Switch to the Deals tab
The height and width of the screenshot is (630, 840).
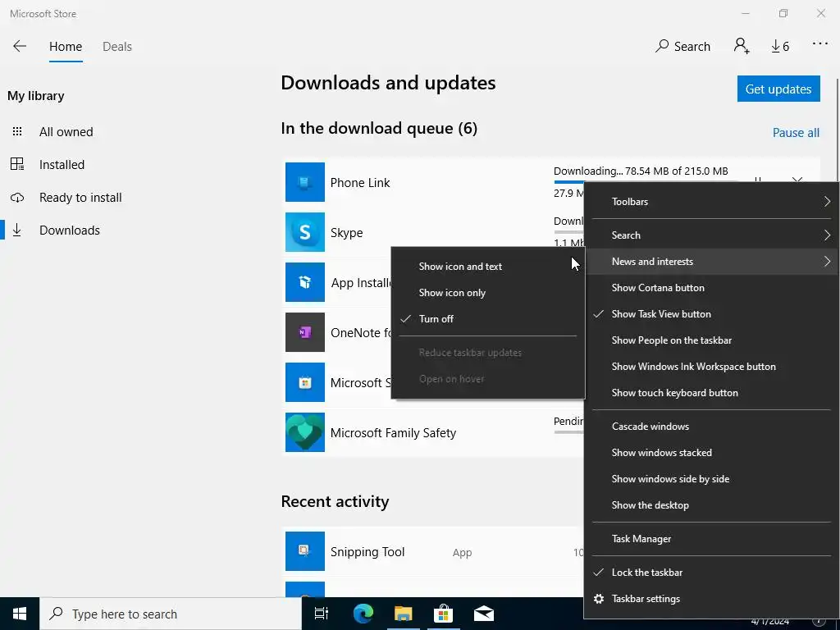(x=116, y=47)
